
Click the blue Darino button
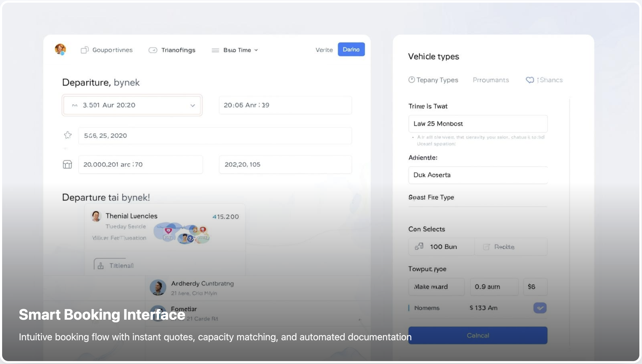(351, 49)
